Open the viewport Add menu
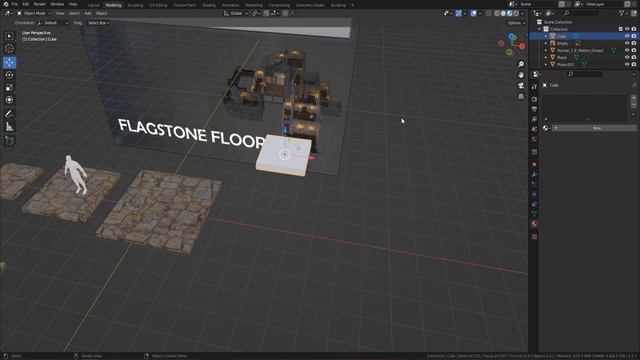The height and width of the screenshot is (360, 640). coord(88,13)
